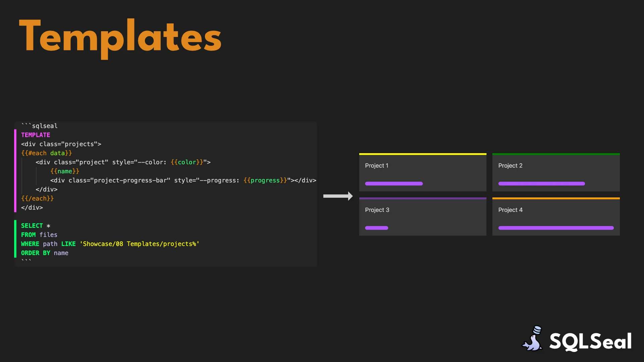Click the SELECT keyword in the query
The width and height of the screenshot is (644, 362).
pos(32,226)
